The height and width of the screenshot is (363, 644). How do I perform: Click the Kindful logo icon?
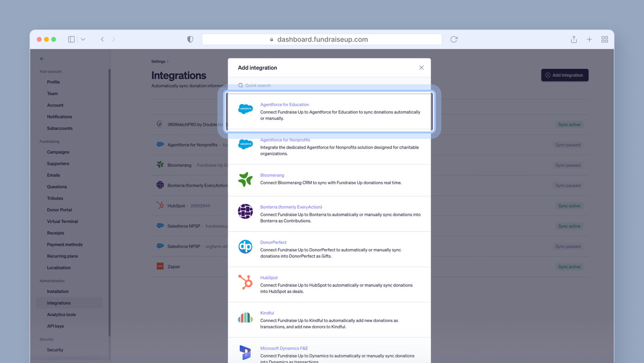[x=245, y=317]
